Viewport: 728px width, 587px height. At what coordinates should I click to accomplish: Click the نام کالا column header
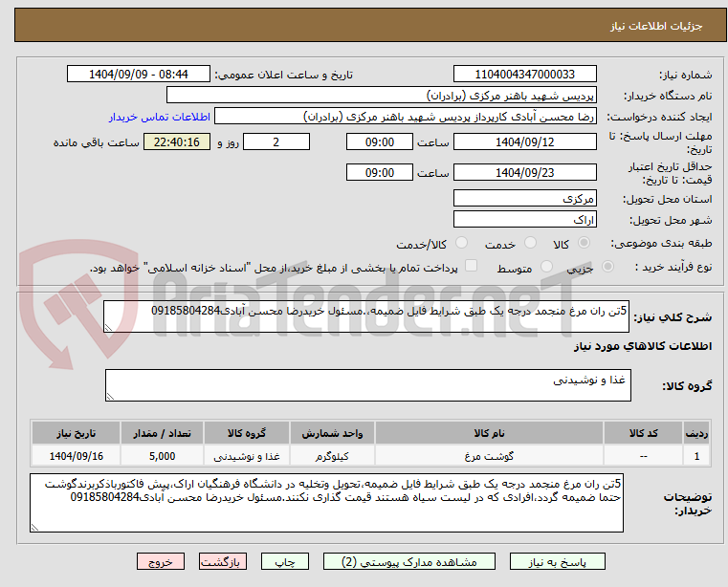[x=489, y=433]
